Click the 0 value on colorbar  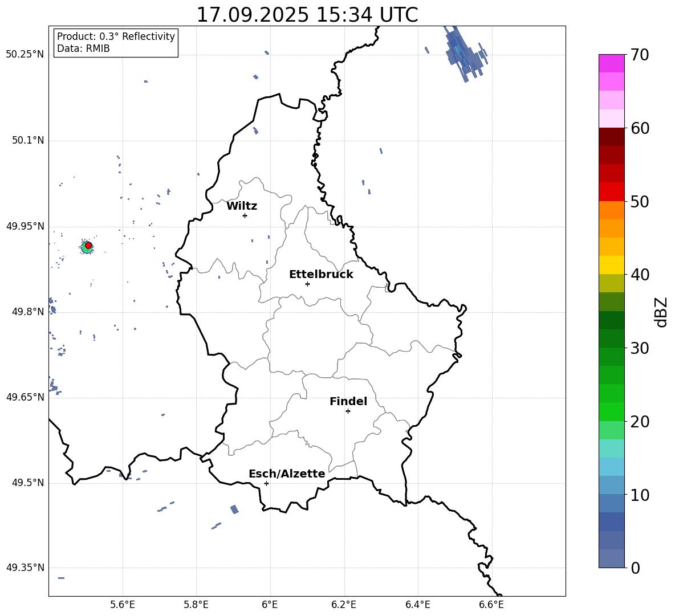click(x=635, y=568)
